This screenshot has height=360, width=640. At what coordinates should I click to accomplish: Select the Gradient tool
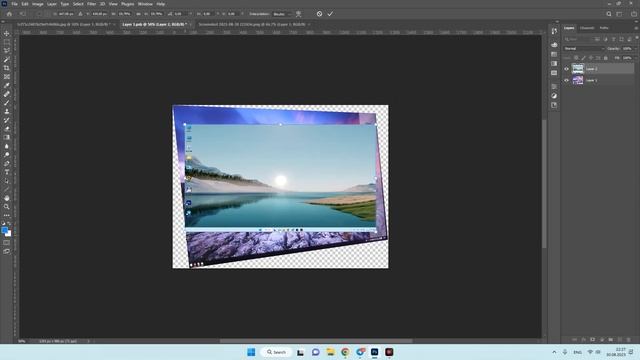pyautogui.click(x=7, y=137)
